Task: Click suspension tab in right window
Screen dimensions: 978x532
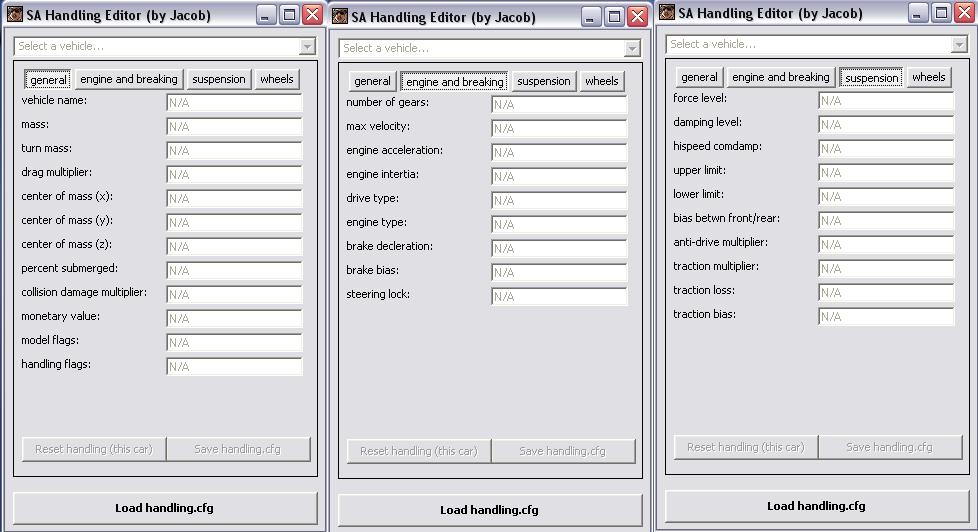Action: point(871,77)
